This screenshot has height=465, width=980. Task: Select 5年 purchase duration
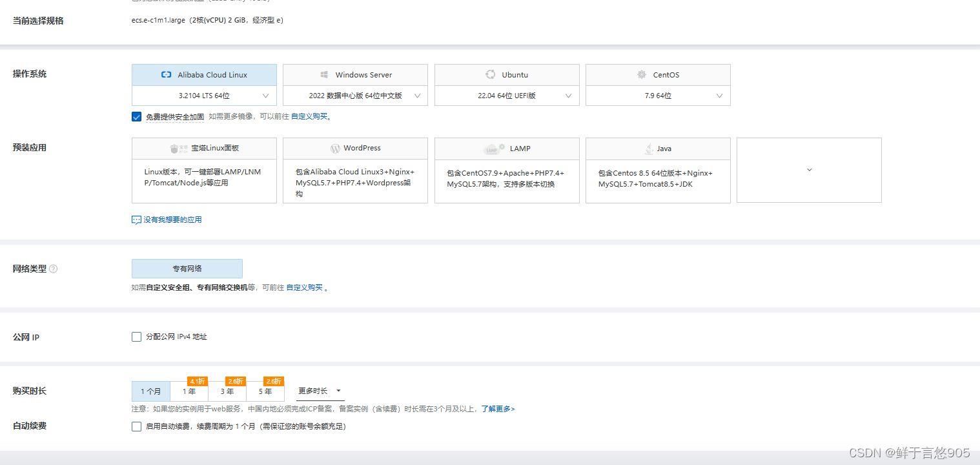[x=265, y=391]
